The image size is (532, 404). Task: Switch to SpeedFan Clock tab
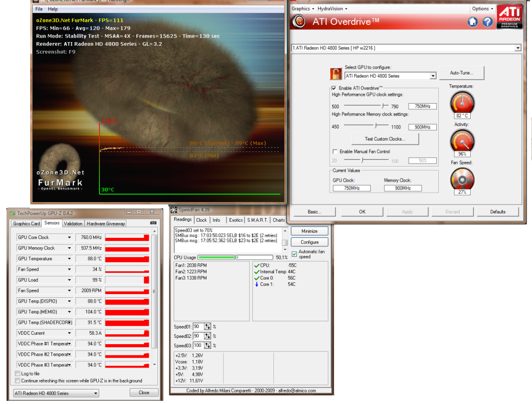(x=201, y=220)
